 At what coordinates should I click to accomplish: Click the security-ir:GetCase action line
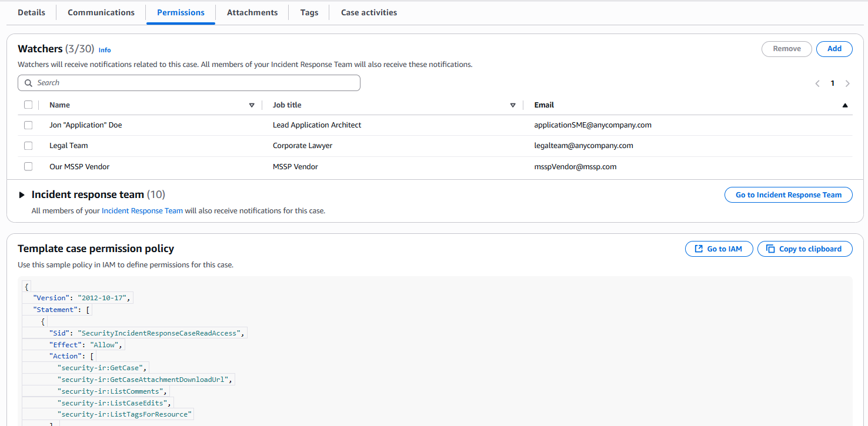(101, 368)
